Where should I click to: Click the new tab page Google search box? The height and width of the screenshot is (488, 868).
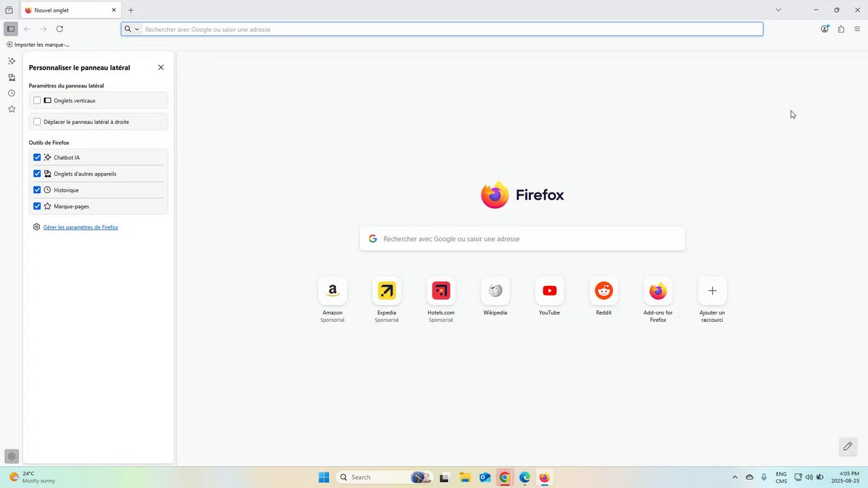[522, 239]
